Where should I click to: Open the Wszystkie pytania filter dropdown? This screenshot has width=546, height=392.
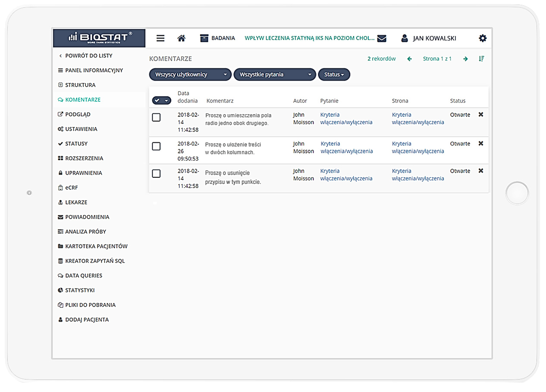(275, 75)
